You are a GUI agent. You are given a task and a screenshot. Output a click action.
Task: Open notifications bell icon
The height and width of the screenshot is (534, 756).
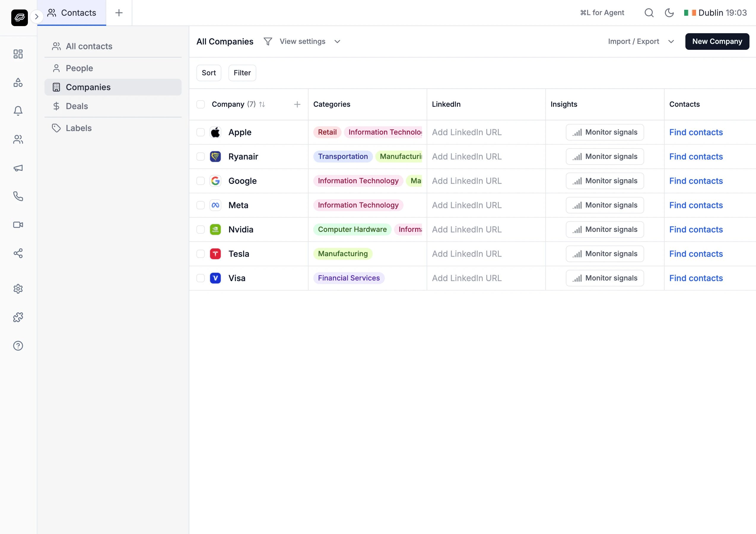[18, 111]
